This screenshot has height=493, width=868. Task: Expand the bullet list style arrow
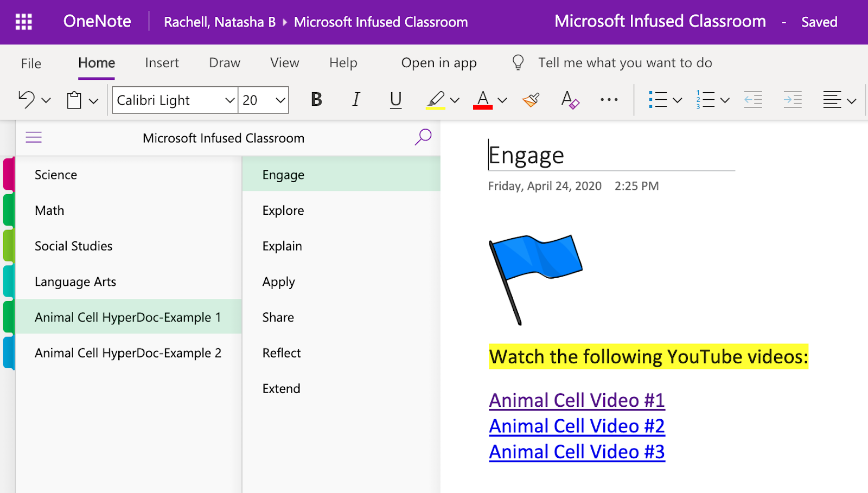pos(677,100)
